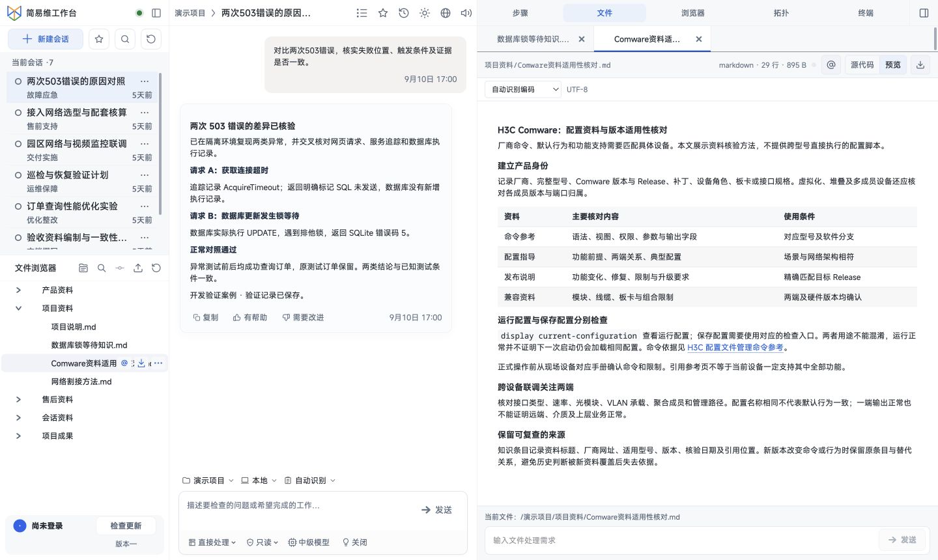938x560 pixels.
Task: Search files in 文件浏览器
Action: (x=102, y=268)
